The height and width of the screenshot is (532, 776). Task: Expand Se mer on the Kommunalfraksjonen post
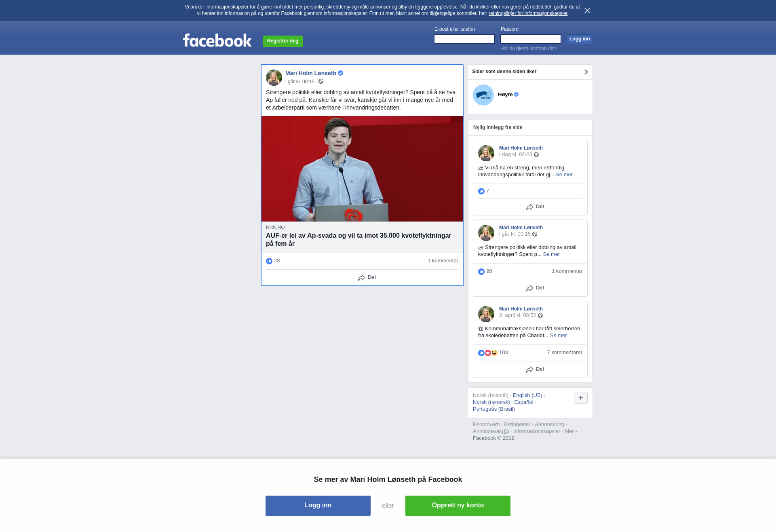click(558, 336)
